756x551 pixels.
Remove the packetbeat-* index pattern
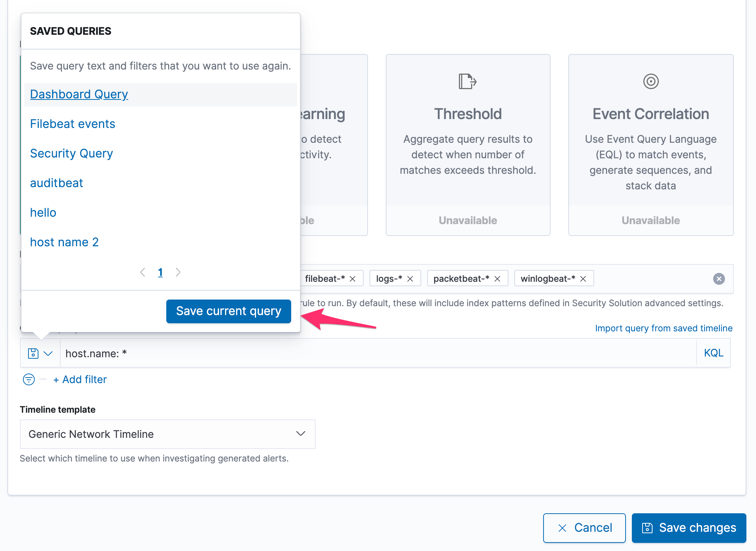click(x=497, y=279)
